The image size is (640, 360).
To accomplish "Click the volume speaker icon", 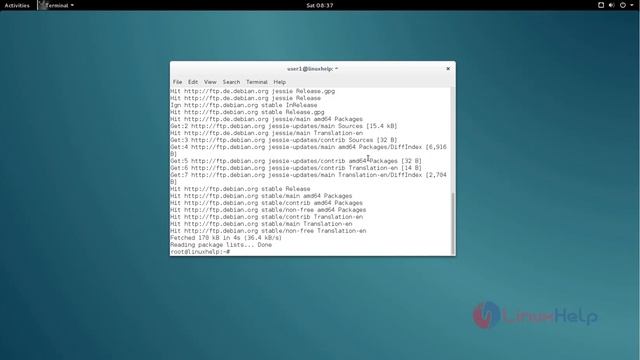I will click(x=611, y=5).
